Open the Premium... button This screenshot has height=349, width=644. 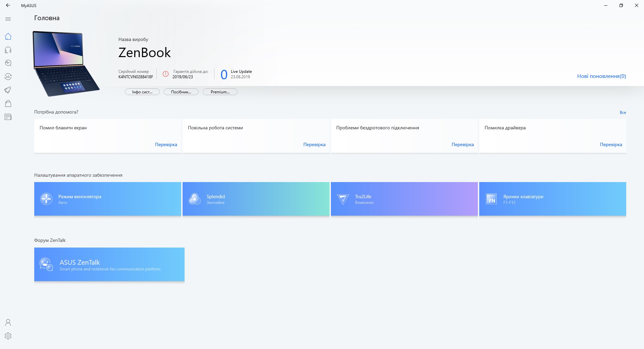point(220,92)
